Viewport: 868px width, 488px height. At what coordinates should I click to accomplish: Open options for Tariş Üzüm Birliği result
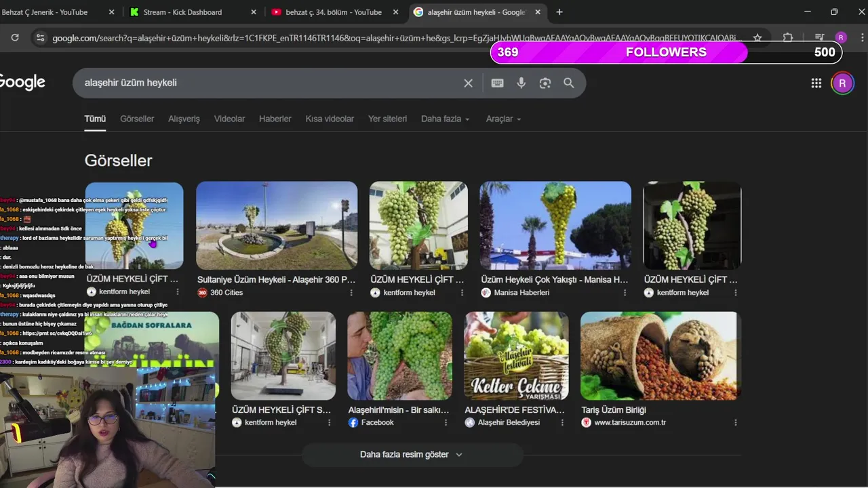click(x=736, y=423)
